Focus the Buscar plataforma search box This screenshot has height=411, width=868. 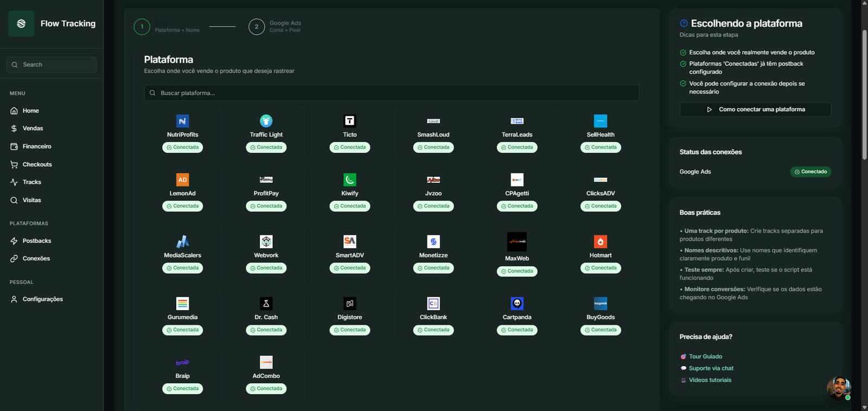pyautogui.click(x=391, y=93)
